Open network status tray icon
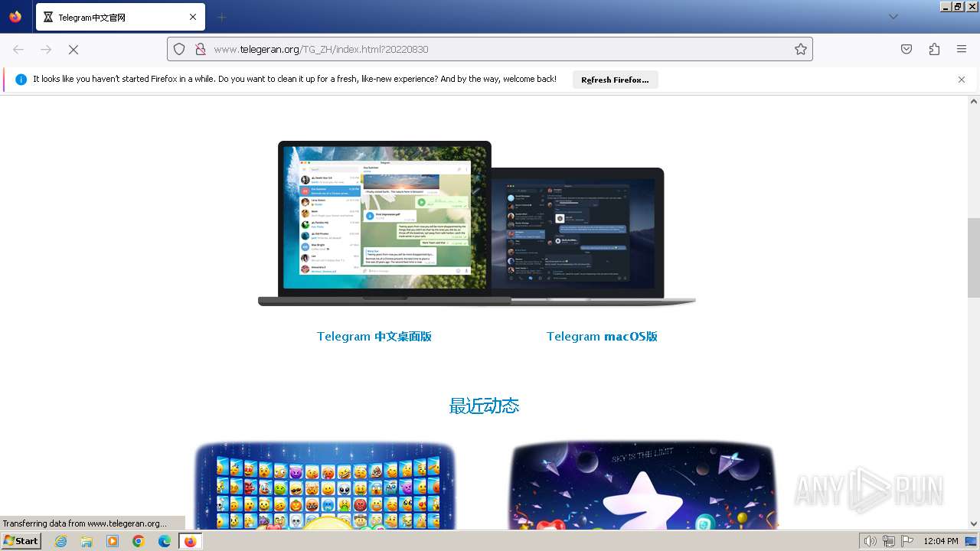Image resolution: width=980 pixels, height=551 pixels. pos(888,541)
